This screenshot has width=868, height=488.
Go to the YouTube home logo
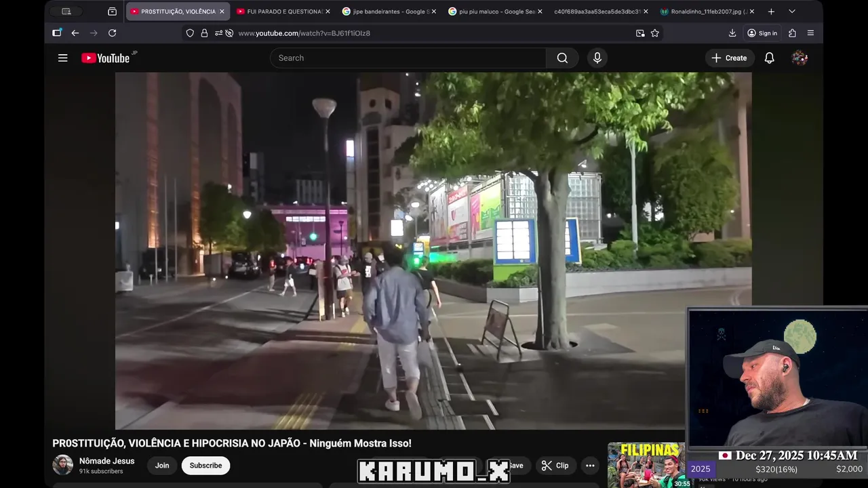pos(106,58)
